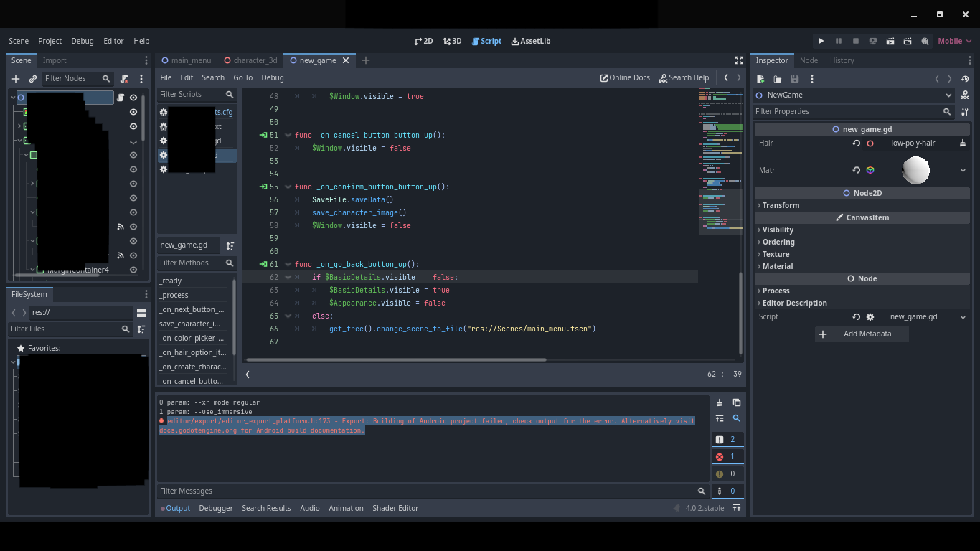
Task: Open inspector history menu icon
Action: (965, 79)
